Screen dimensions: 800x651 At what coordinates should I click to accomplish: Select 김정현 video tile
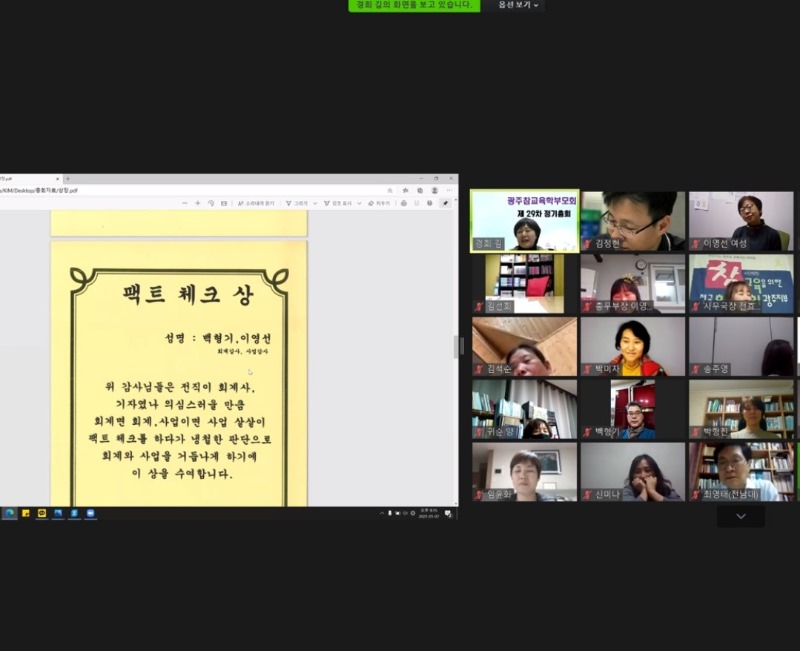[633, 221]
